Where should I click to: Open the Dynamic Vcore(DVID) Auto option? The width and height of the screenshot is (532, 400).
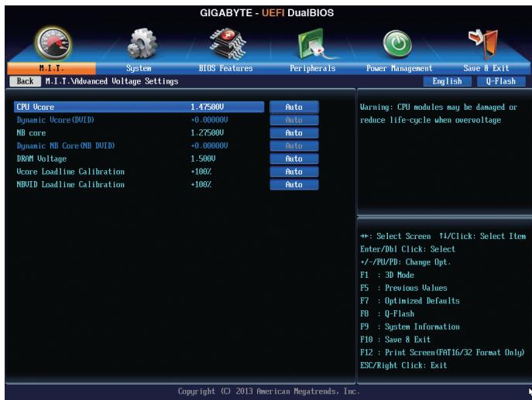(294, 120)
